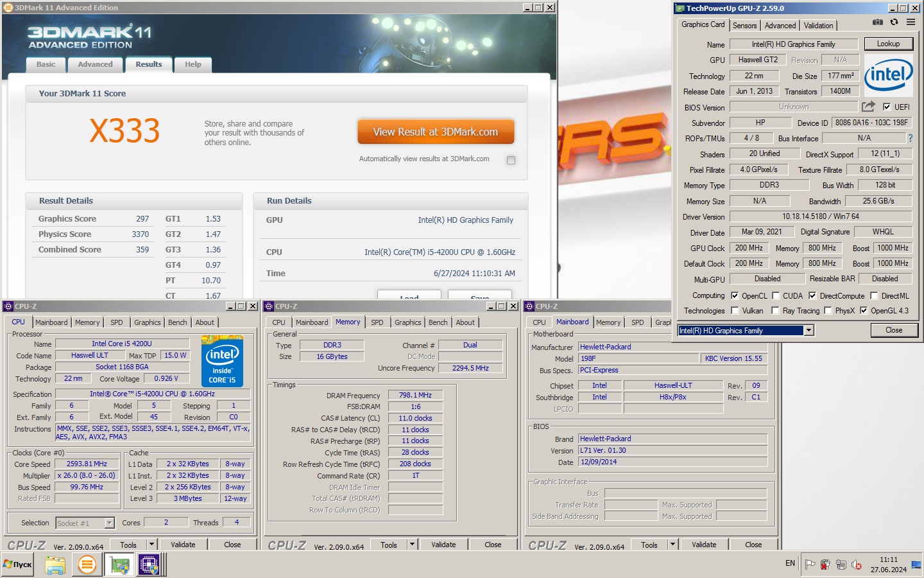This screenshot has height=578, width=924.
Task: Click the Physics Score 3370 value
Action: click(x=141, y=234)
